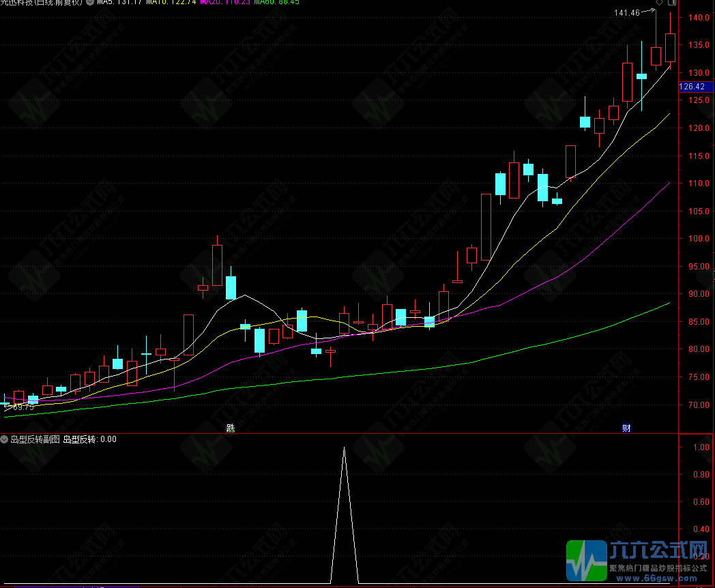Select the green MA60 value label
715x588 pixels.
pyautogui.click(x=276, y=2)
